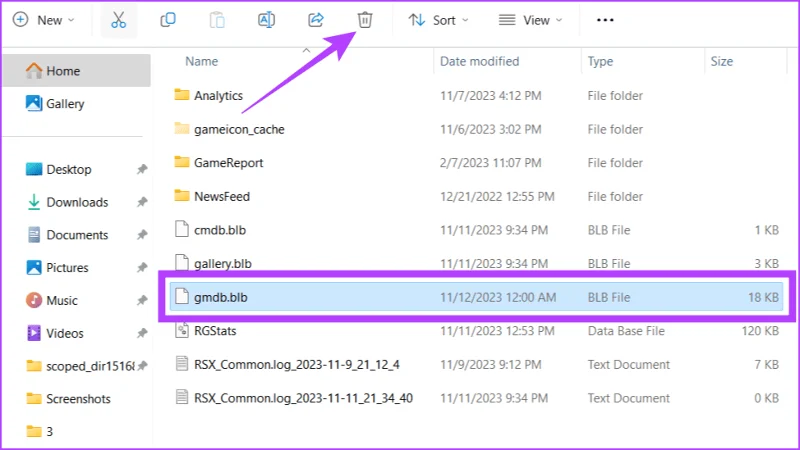Viewport: 800px width, 450px height.
Task: Click pin icon next to Videos
Action: [142, 333]
